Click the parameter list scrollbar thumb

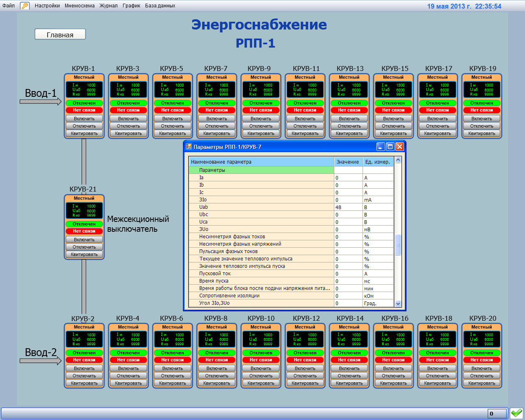[x=398, y=245]
